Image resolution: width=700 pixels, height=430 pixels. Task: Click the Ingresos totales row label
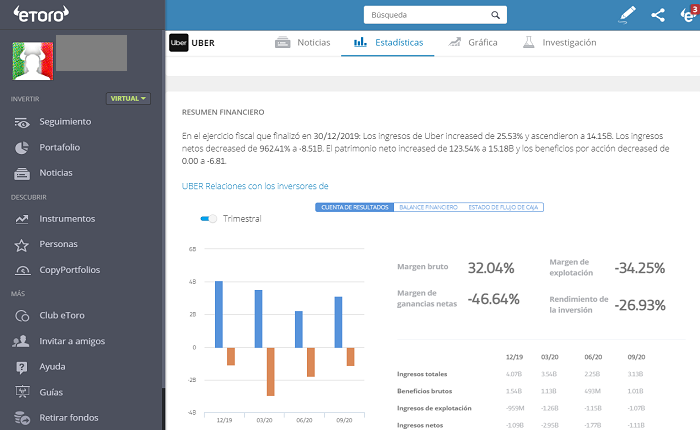pyautogui.click(x=422, y=374)
